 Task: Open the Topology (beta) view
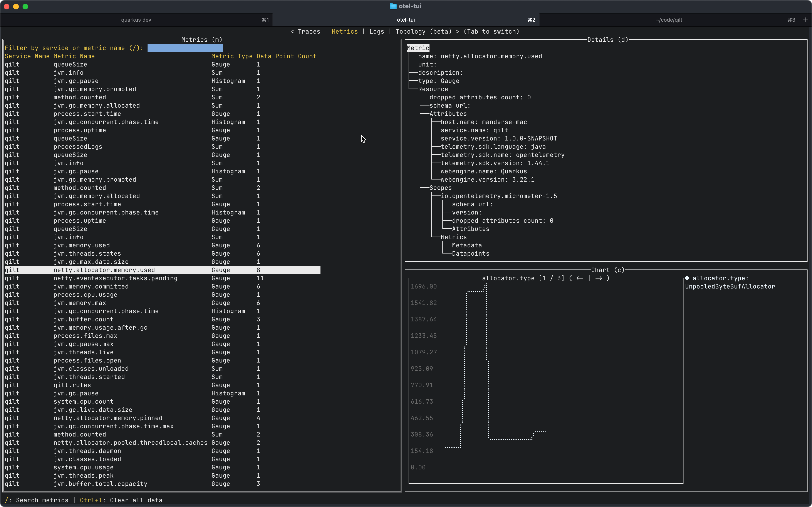(423, 31)
